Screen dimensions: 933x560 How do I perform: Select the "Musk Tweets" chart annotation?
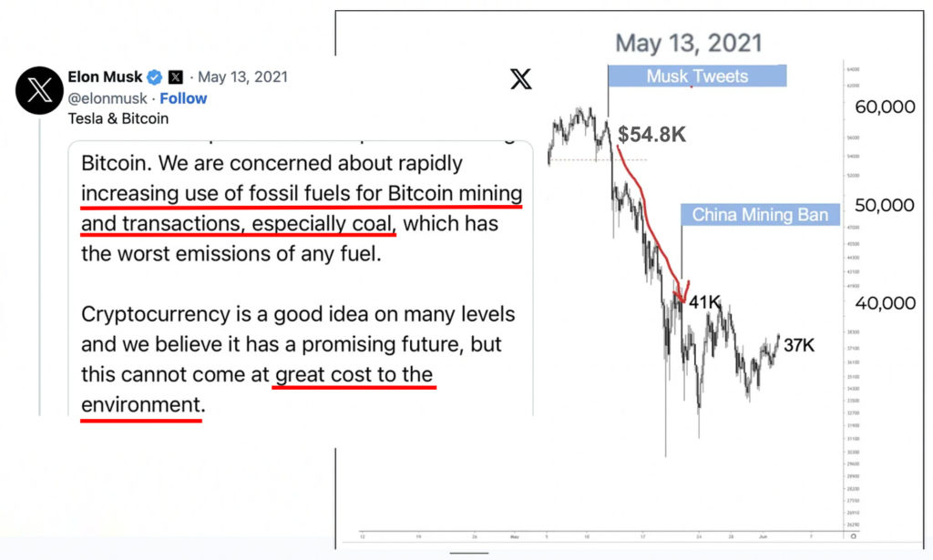click(697, 76)
